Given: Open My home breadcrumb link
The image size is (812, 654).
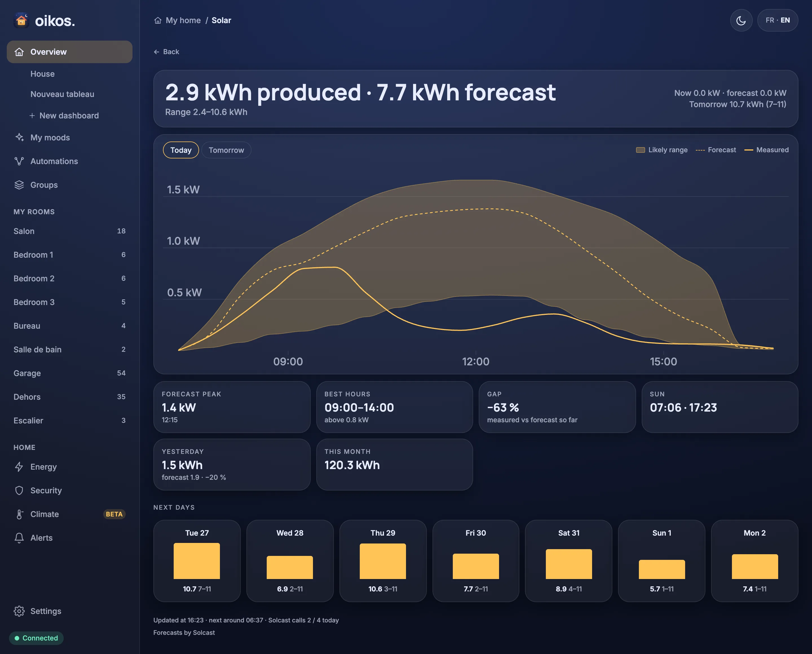Looking at the screenshot, I should coord(183,20).
